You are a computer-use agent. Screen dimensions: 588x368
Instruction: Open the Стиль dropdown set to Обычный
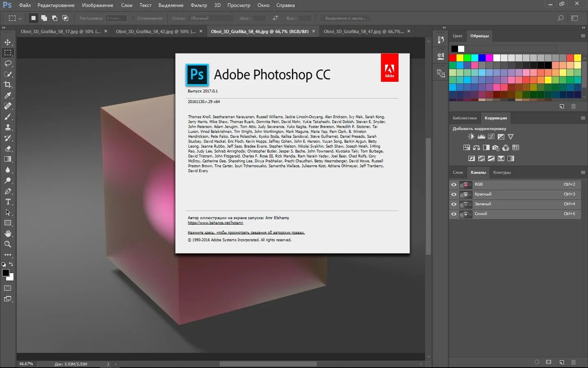(x=211, y=18)
